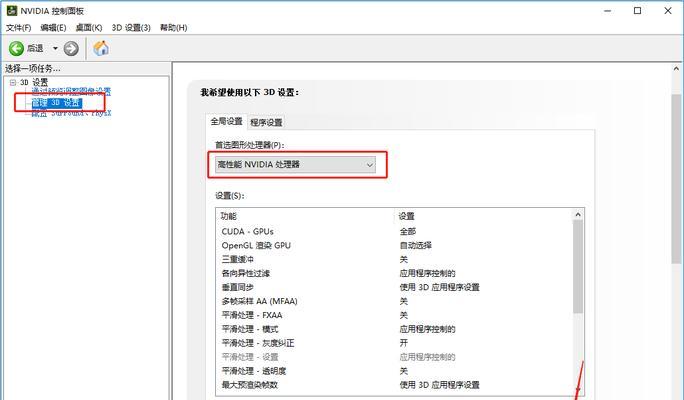Select the 多帧采样 AA (MFAA) row
This screenshot has width=684, height=400.
point(394,301)
